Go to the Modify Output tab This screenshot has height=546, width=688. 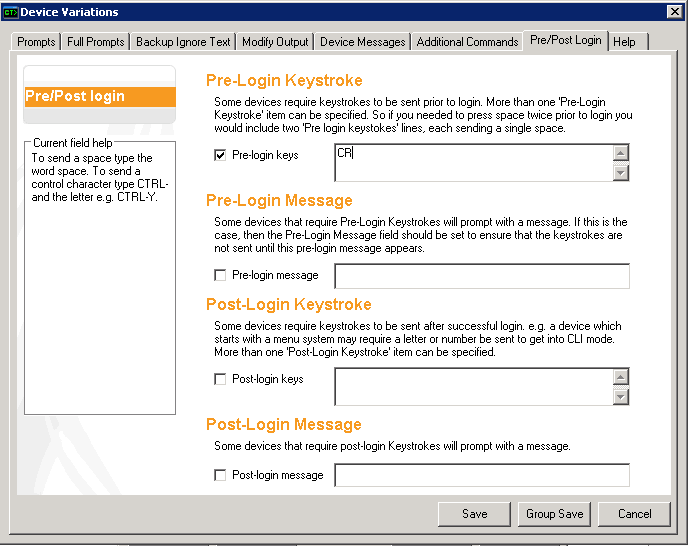(275, 42)
